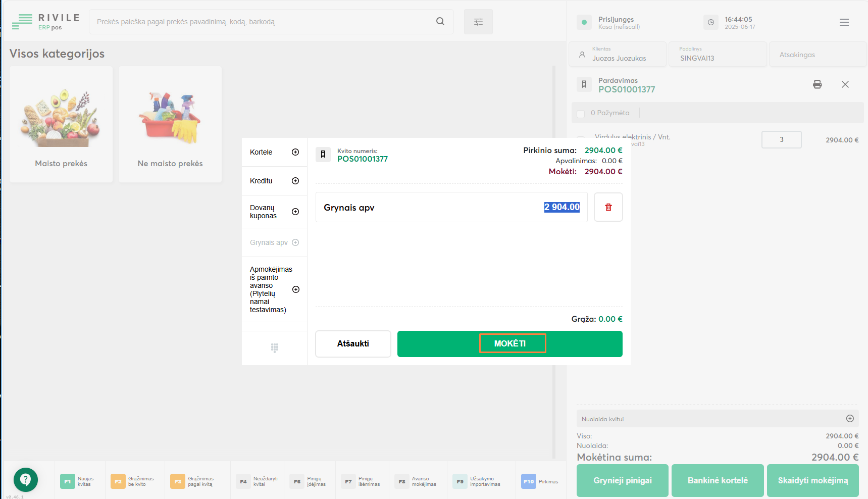Click the search magnifier icon
This screenshot has width=868, height=499.
click(x=440, y=21)
